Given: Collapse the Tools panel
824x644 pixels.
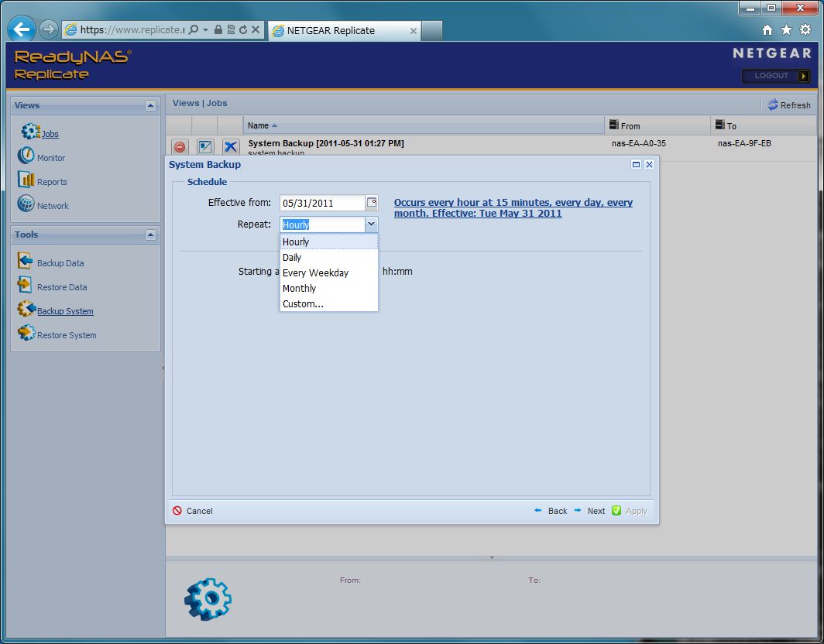Looking at the screenshot, I should point(150,235).
